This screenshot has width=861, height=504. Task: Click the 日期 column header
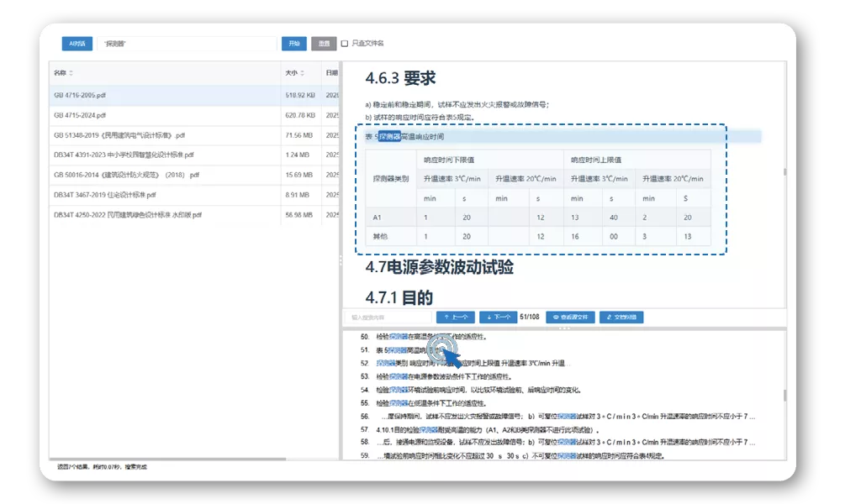click(x=331, y=73)
